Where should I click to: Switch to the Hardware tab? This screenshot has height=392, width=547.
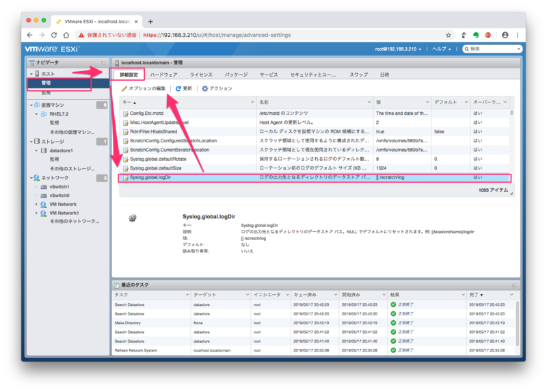[x=163, y=75]
